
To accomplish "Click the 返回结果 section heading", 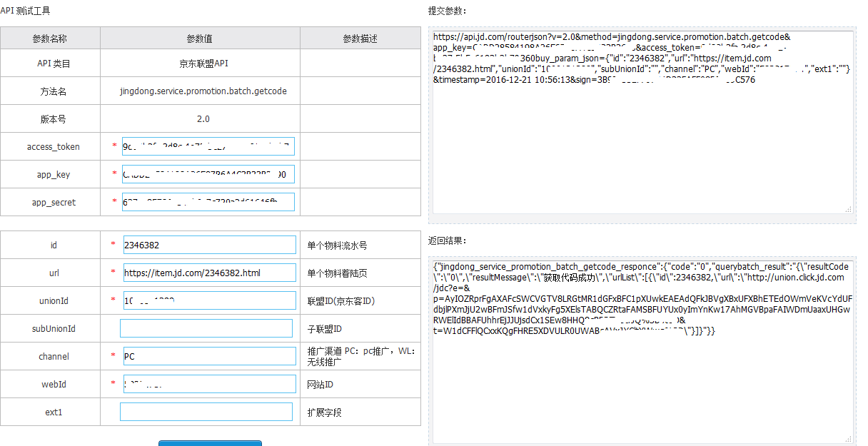I will pos(448,240).
